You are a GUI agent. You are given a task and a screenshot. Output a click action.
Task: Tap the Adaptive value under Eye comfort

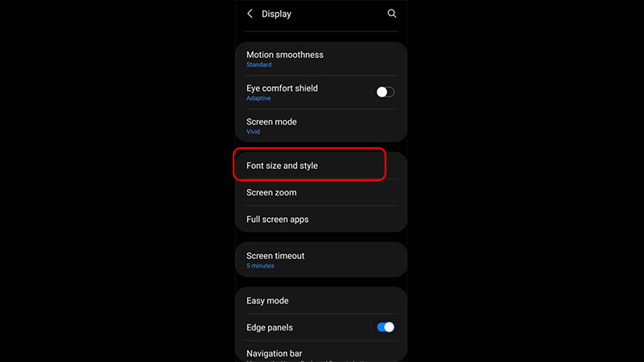[x=258, y=98]
